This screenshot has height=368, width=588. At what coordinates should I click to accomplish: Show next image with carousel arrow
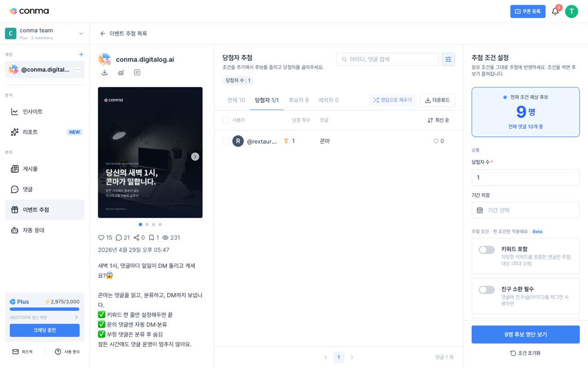(x=195, y=156)
